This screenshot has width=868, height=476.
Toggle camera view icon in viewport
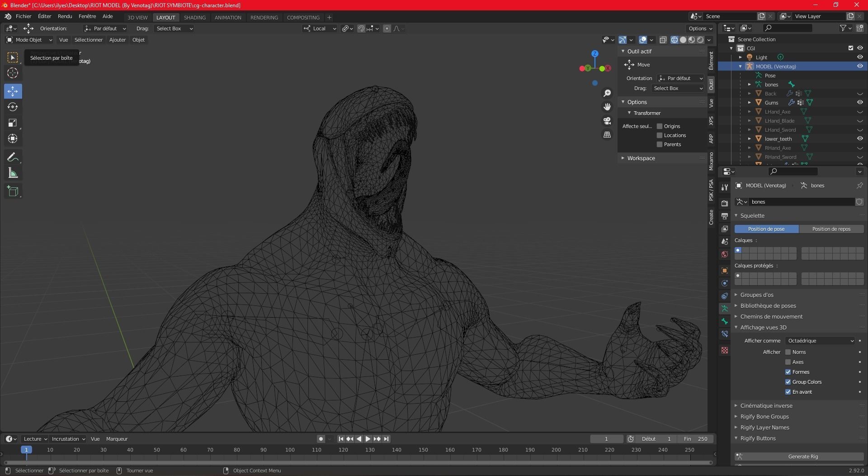click(x=607, y=121)
